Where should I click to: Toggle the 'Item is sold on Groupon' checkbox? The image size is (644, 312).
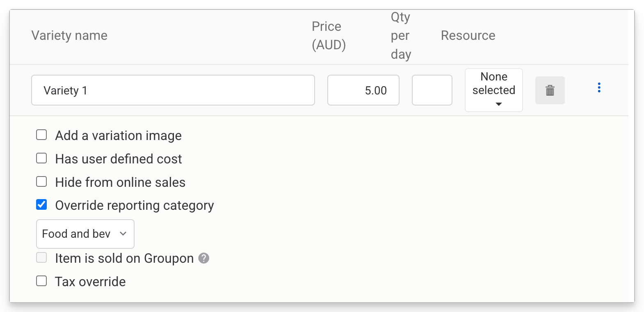[41, 257]
